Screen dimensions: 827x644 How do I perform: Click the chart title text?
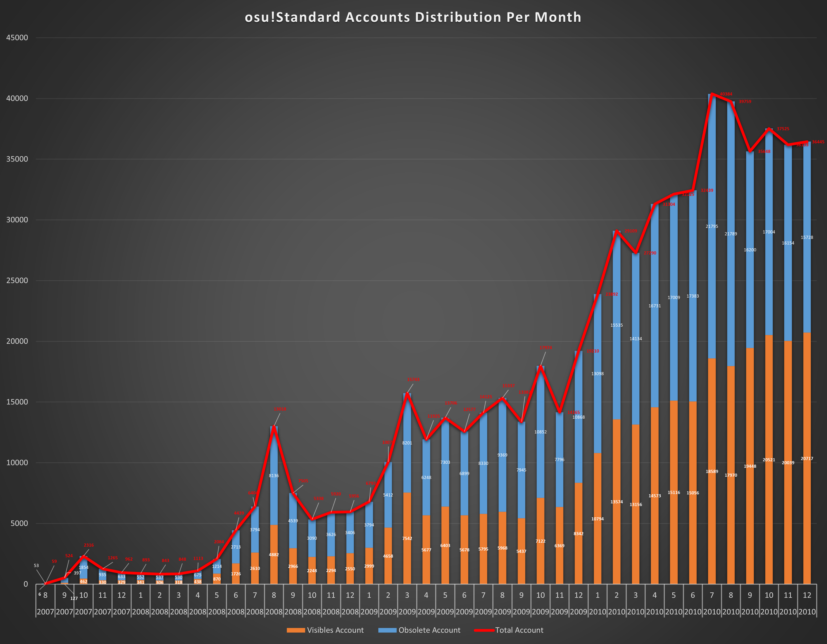[x=413, y=17]
